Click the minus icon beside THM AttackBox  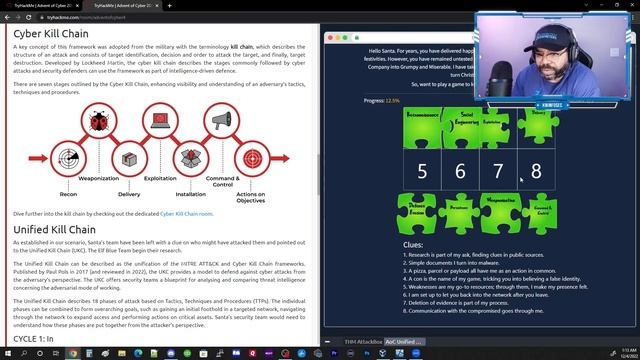(328, 342)
